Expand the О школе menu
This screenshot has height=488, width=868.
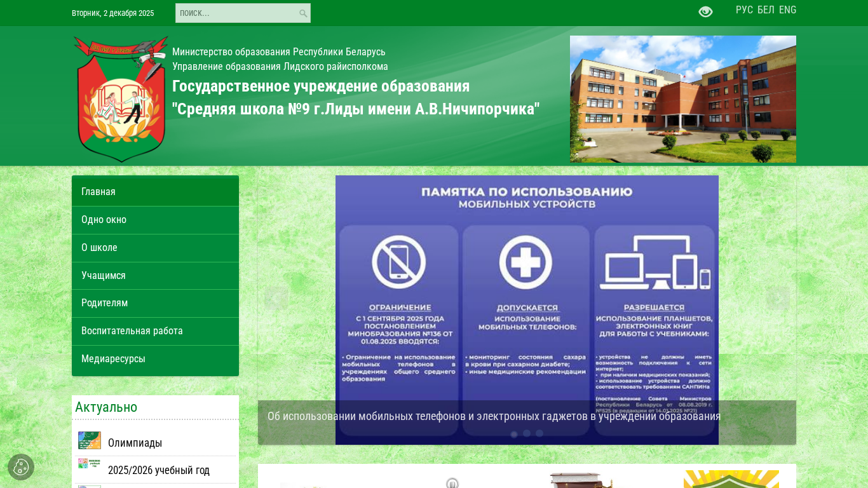155,248
